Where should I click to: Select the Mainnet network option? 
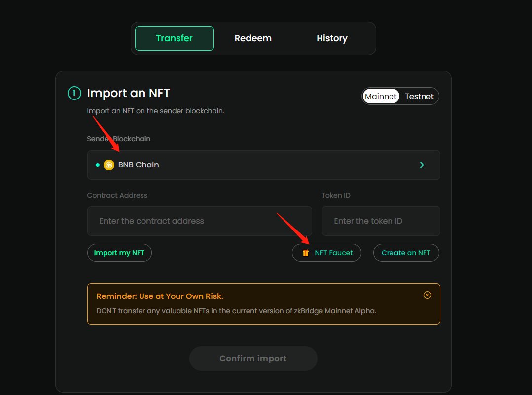click(x=381, y=97)
